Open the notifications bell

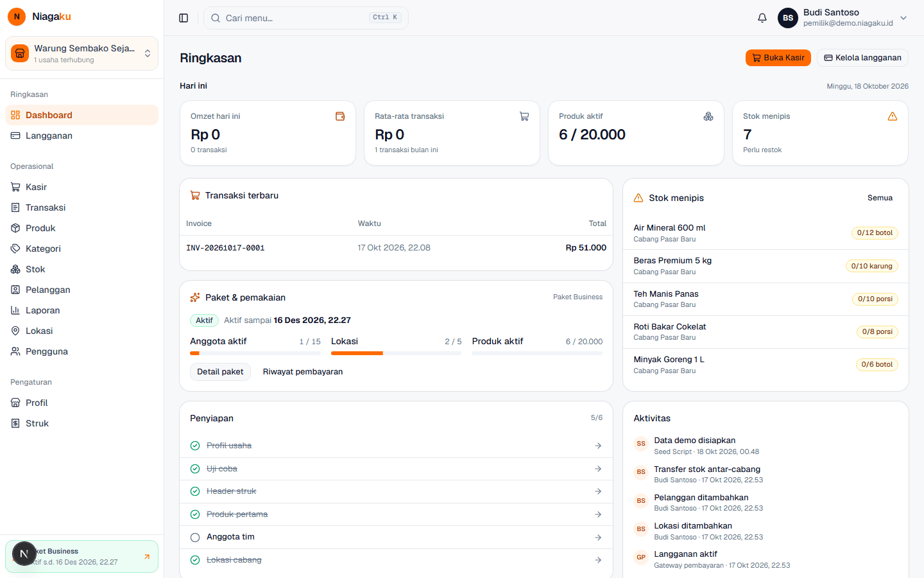point(762,18)
